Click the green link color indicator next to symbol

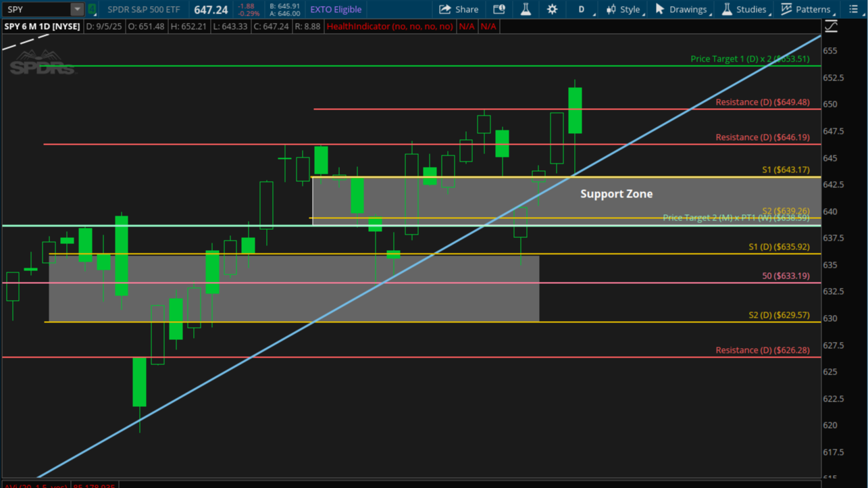[x=92, y=9]
